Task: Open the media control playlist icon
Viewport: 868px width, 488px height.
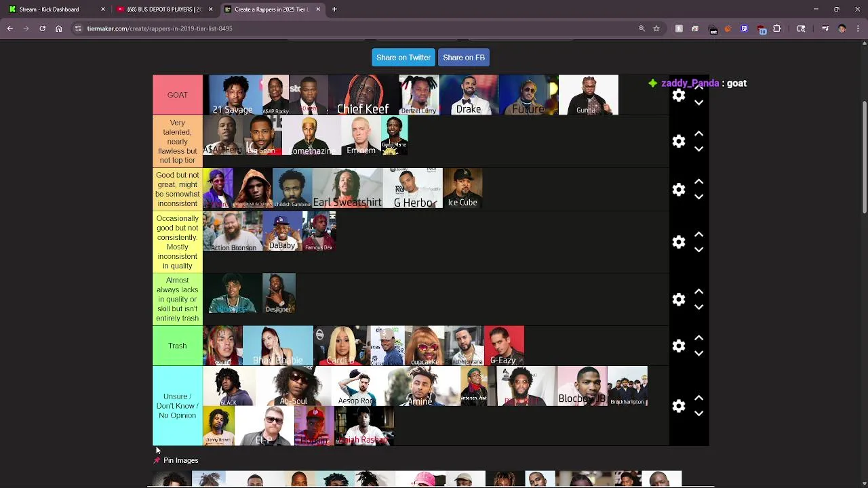Action: [x=825, y=28]
